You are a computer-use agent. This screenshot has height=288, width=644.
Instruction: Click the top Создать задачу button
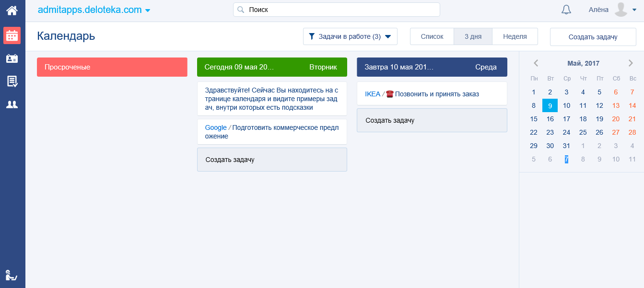click(593, 37)
